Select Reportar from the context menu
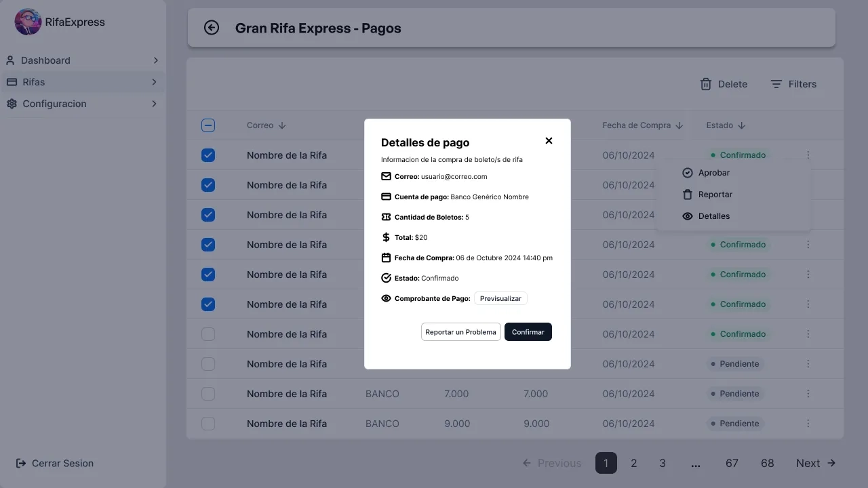 tap(715, 195)
